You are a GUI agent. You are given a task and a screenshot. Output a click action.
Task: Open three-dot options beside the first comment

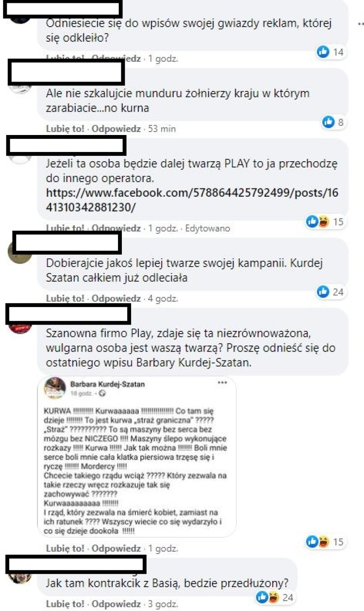coord(361,23)
